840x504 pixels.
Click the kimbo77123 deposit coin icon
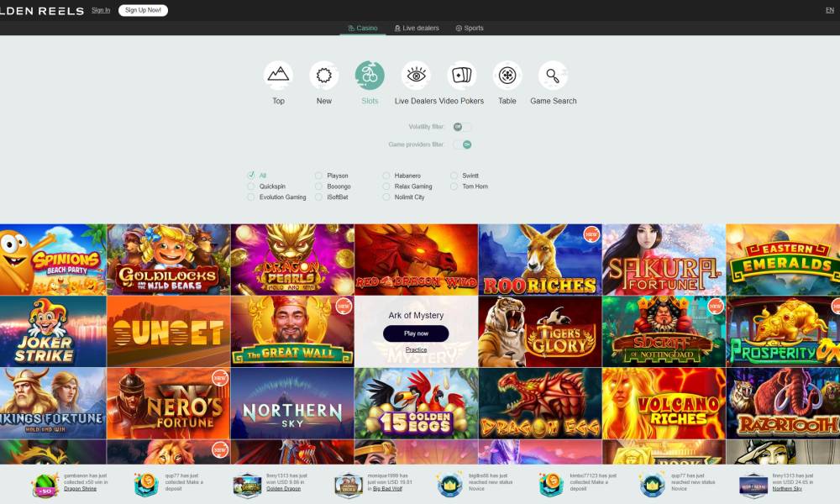click(x=551, y=486)
